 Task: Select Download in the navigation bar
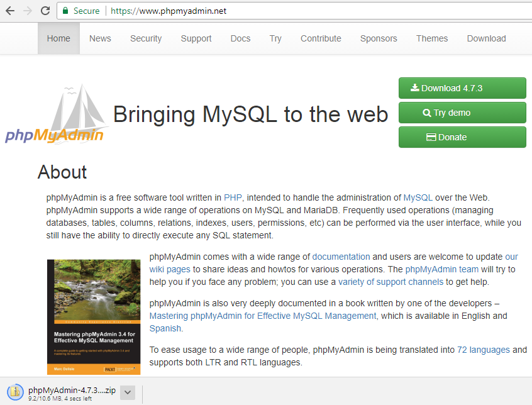pos(487,38)
